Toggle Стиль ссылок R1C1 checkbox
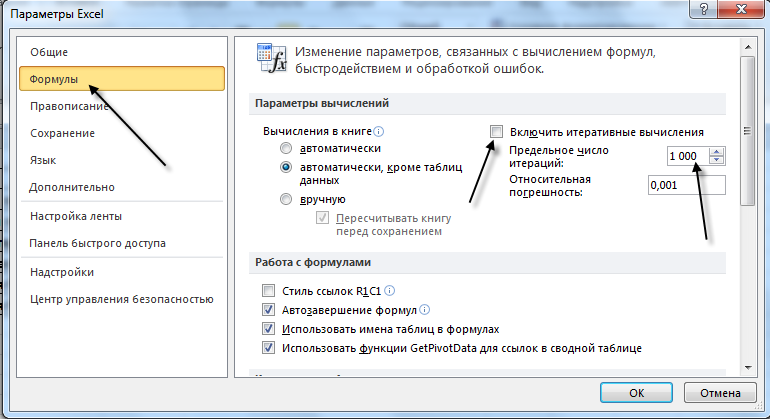 coord(268,291)
